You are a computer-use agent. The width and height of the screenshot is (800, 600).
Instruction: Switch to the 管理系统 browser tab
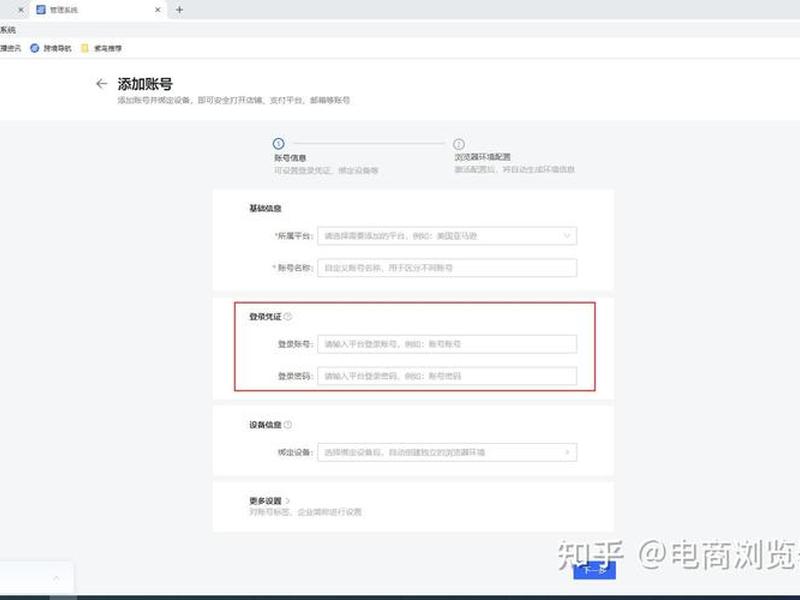(98, 10)
